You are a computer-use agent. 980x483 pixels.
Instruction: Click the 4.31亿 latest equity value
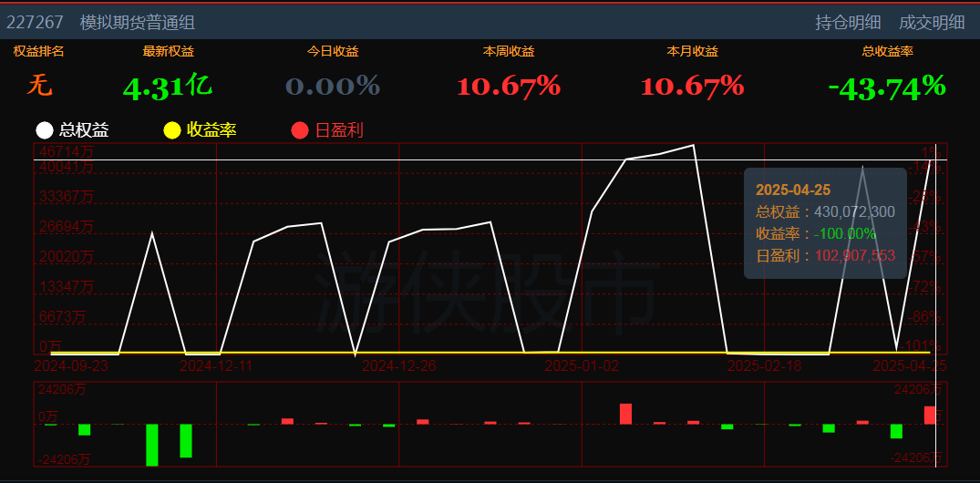(168, 87)
